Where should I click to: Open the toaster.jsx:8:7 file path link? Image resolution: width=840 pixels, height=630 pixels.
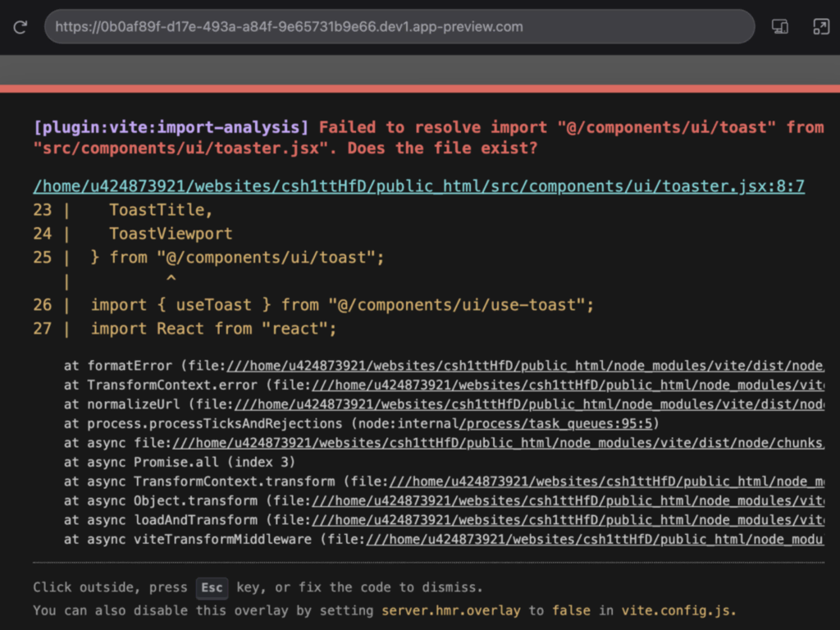(418, 186)
